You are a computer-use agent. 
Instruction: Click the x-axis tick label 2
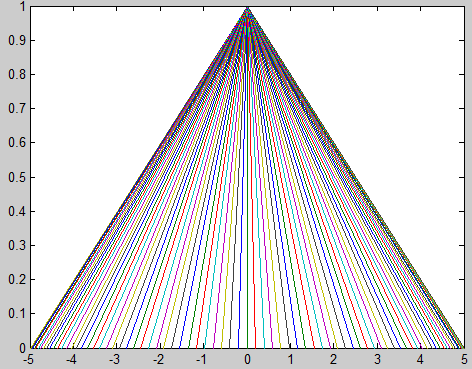[334, 360]
